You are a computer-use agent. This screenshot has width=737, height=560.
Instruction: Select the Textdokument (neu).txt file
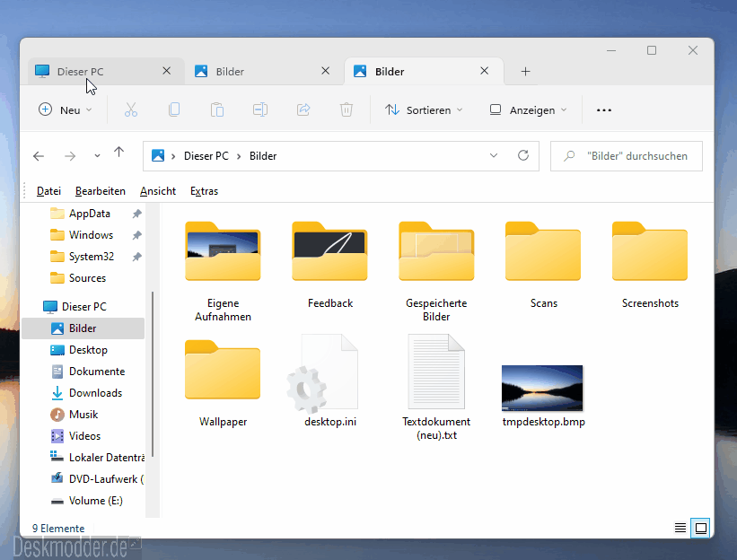pyautogui.click(x=436, y=388)
